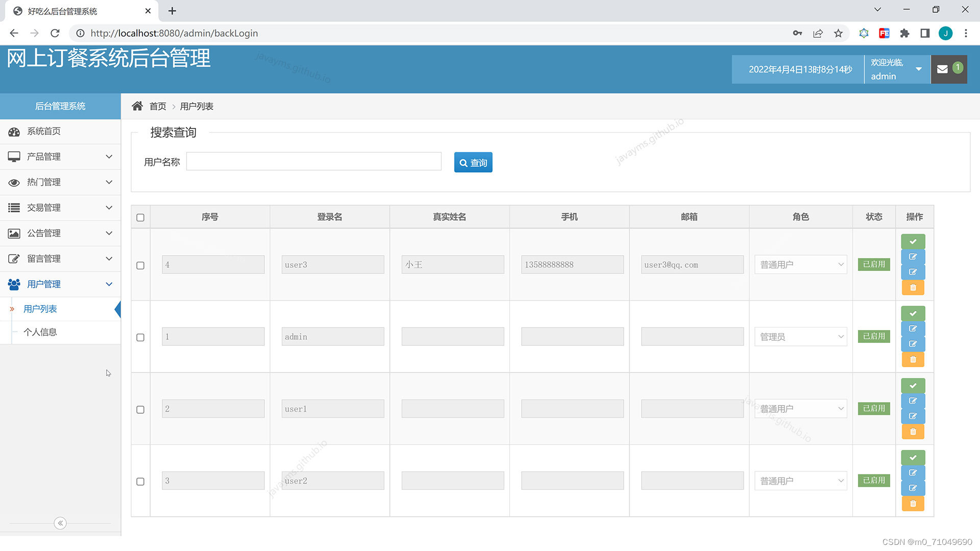Click the second blue edit icon in user1 row
Viewport: 980px width, 551px height.
click(913, 416)
